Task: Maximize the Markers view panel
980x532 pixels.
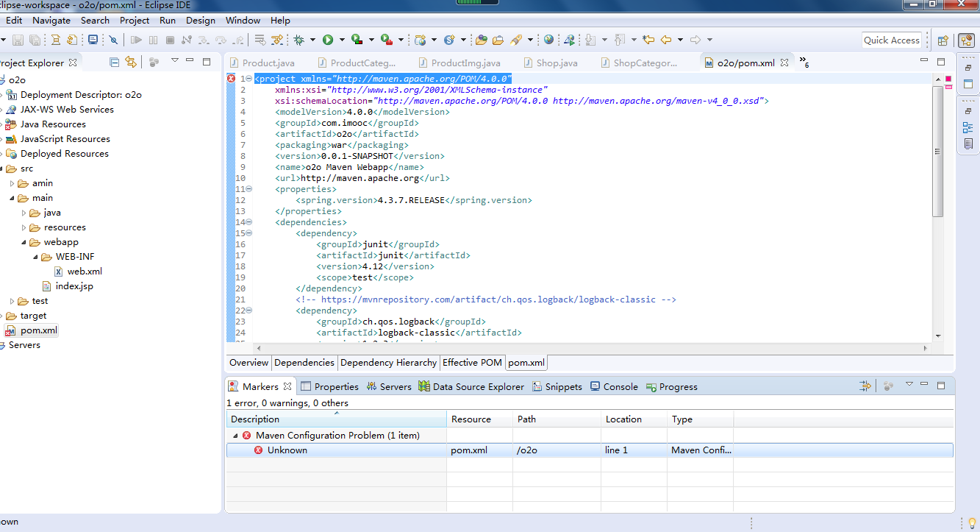Action: point(941,385)
